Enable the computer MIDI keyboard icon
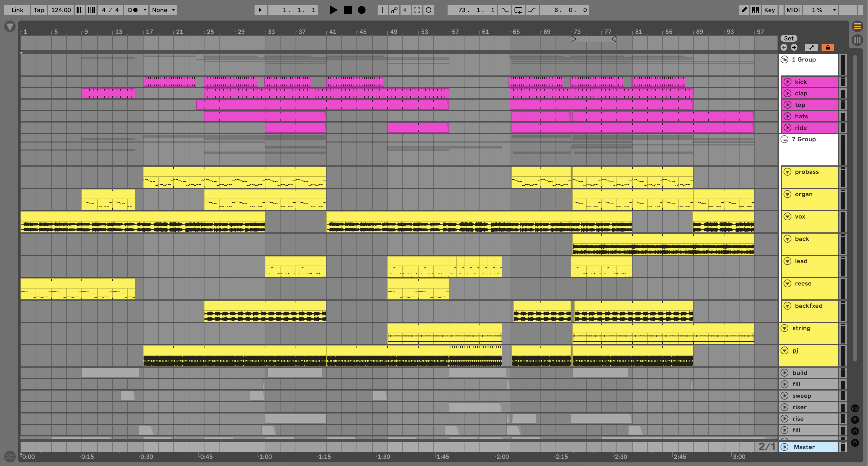868x466 pixels. pyautogui.click(x=756, y=10)
